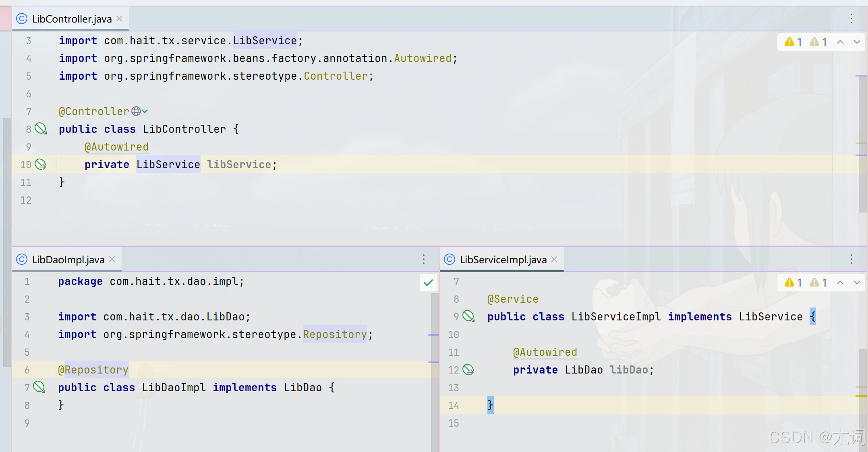Image resolution: width=868 pixels, height=452 pixels.
Task: Go to next highlighted problem in LibController
Action: (857, 42)
